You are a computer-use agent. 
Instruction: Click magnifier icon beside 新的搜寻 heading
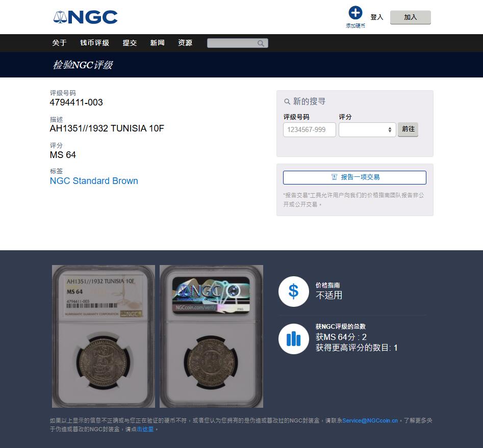287,101
